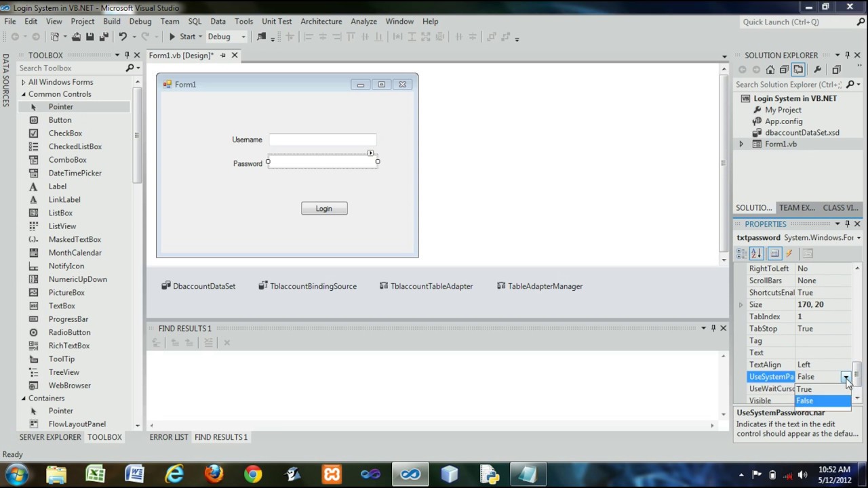This screenshot has height=488, width=868.
Task: Open the Architecture menu
Action: pyautogui.click(x=321, y=21)
